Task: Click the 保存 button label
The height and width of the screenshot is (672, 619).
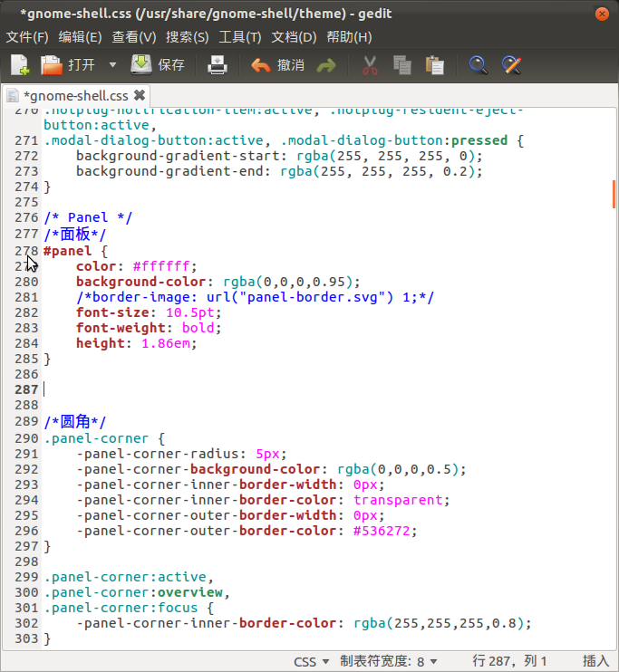Action: point(171,65)
